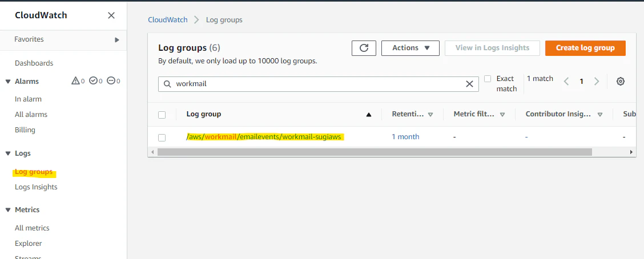Open the workmail-sugiaws log group link
The height and width of the screenshot is (259, 644).
coord(264,137)
